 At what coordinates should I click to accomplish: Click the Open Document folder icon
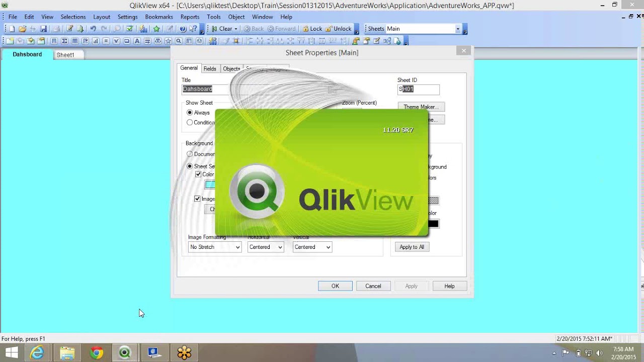pos(22,29)
